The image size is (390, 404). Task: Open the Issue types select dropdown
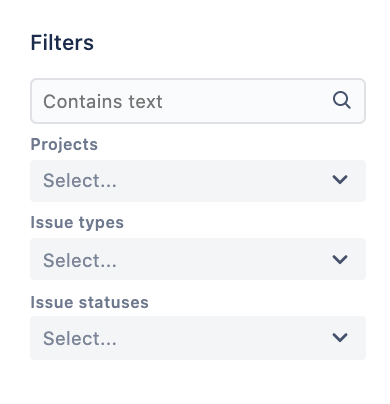198,259
